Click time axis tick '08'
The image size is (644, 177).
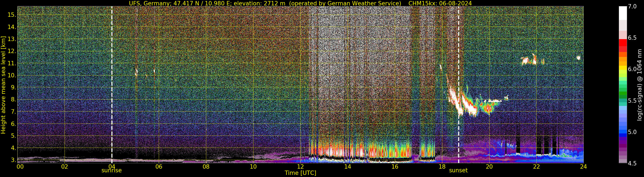point(206,166)
